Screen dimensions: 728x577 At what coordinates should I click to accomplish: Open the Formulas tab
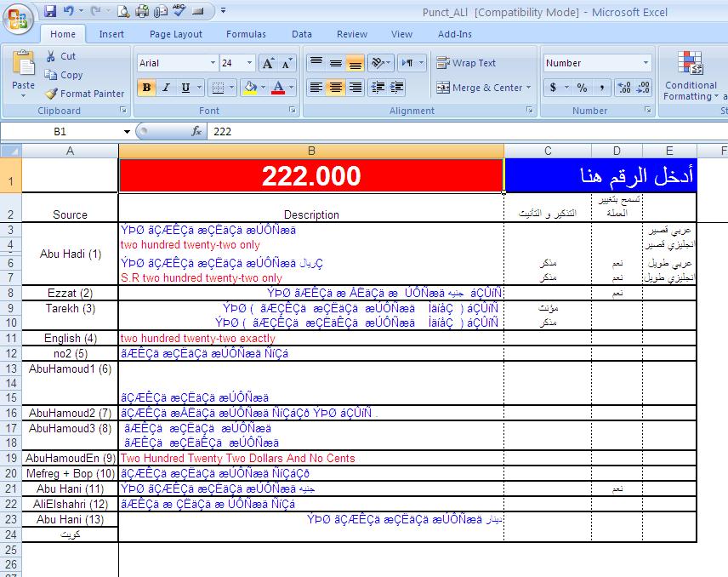click(246, 34)
